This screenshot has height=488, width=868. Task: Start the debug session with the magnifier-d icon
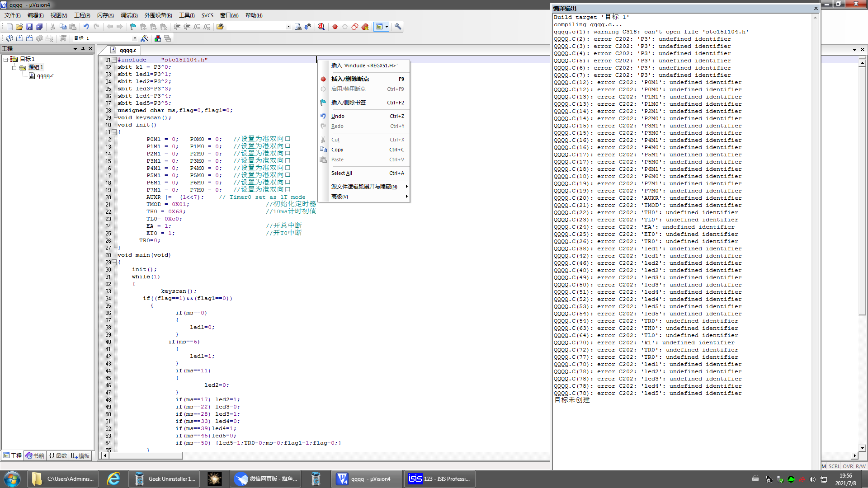tap(321, 27)
